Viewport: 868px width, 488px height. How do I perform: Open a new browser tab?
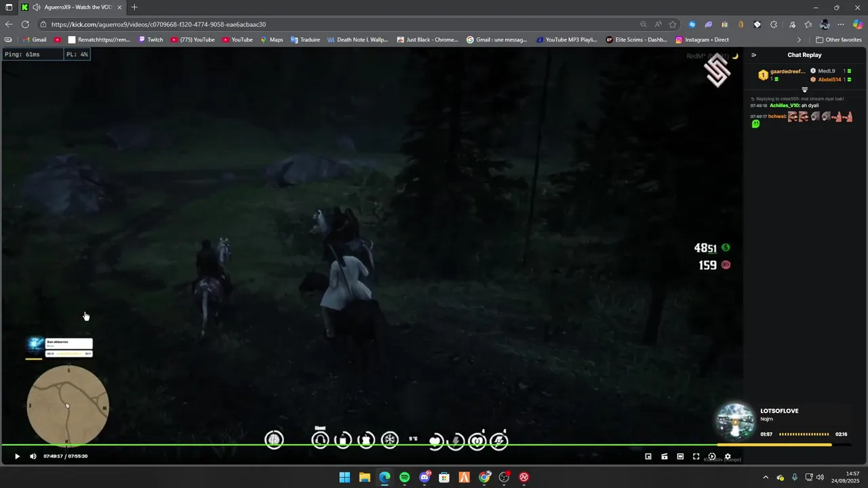point(134,7)
